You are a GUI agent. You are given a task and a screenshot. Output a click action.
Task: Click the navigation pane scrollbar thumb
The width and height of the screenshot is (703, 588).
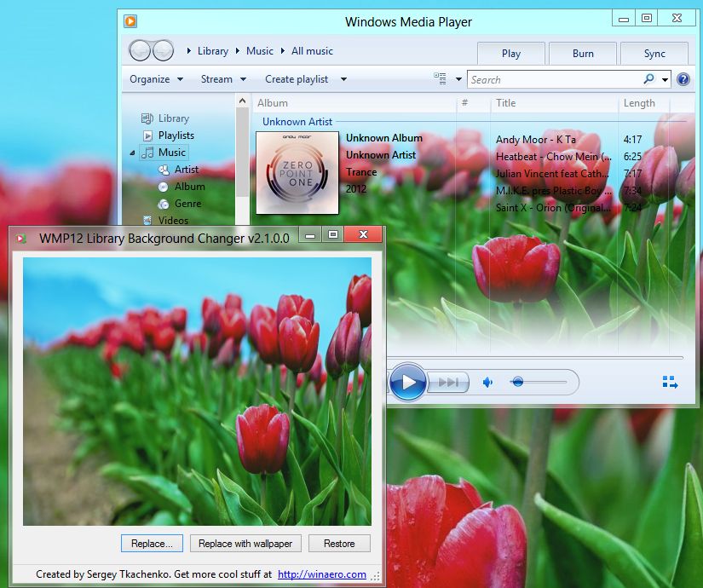[243, 153]
